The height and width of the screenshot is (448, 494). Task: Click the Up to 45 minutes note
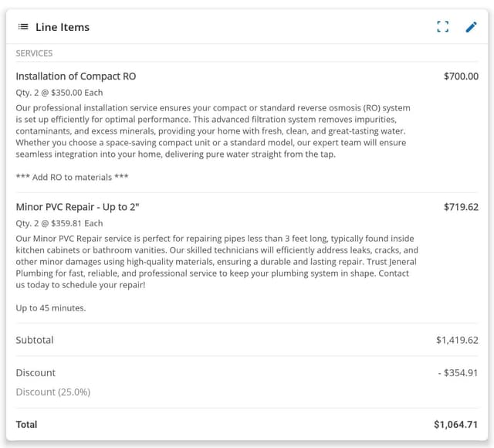[51, 307]
